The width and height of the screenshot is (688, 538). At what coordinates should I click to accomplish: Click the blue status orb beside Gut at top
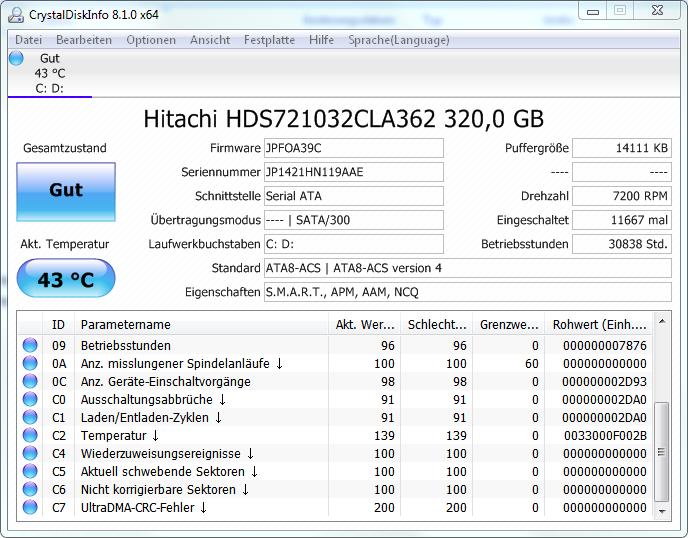(16, 58)
